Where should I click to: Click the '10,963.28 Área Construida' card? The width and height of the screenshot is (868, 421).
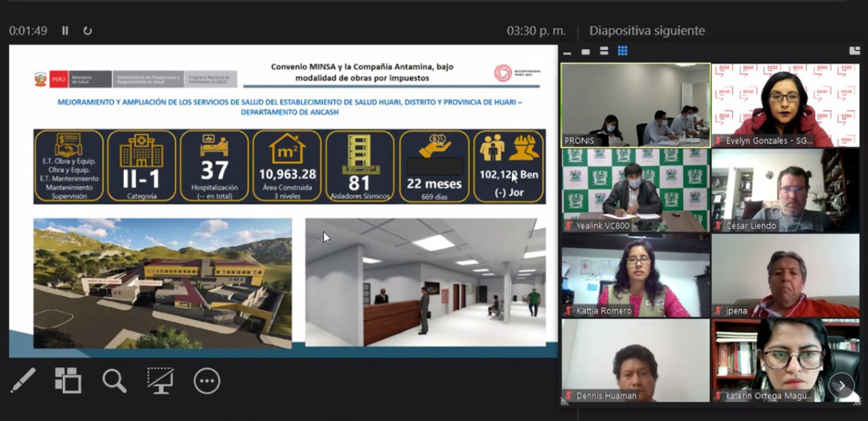point(287,166)
